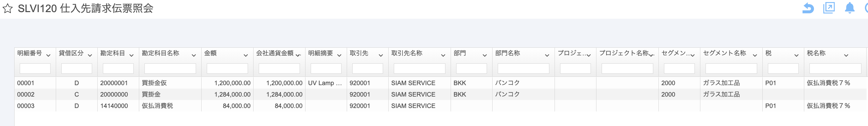Select the 買掛金 row 00002
Viewport: 868px width, 126px height.
tap(440, 94)
